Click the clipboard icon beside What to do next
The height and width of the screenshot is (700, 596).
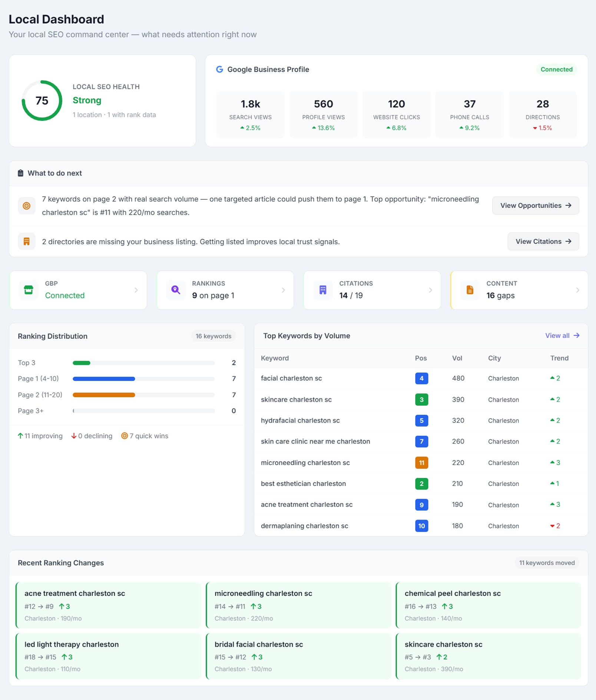pyautogui.click(x=21, y=173)
